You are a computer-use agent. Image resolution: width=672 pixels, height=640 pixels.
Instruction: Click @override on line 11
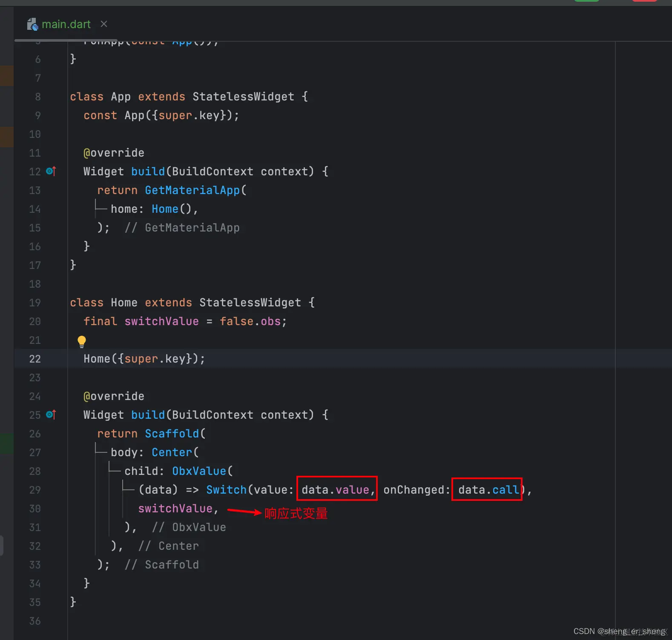[114, 153]
